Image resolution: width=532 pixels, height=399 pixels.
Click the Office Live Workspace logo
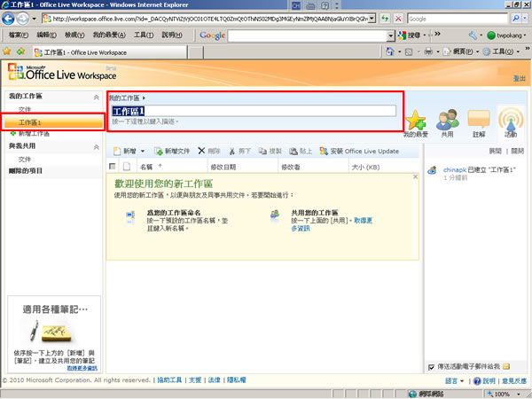62,72
